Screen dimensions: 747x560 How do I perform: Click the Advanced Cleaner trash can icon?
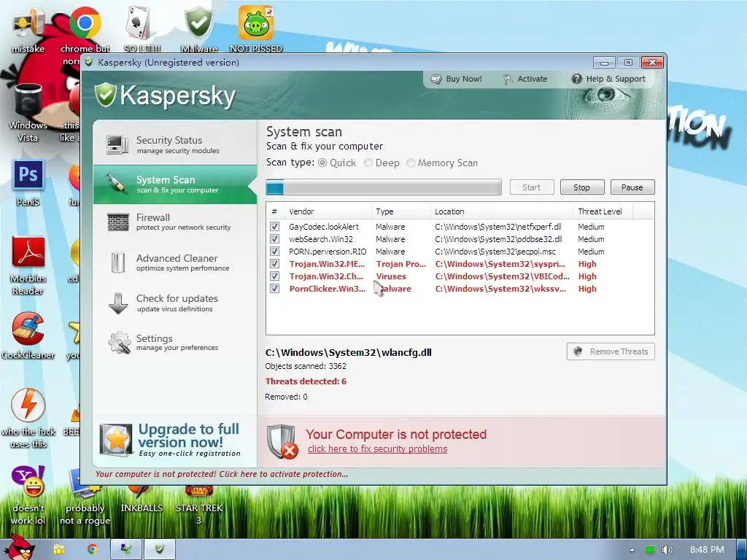coord(117,262)
